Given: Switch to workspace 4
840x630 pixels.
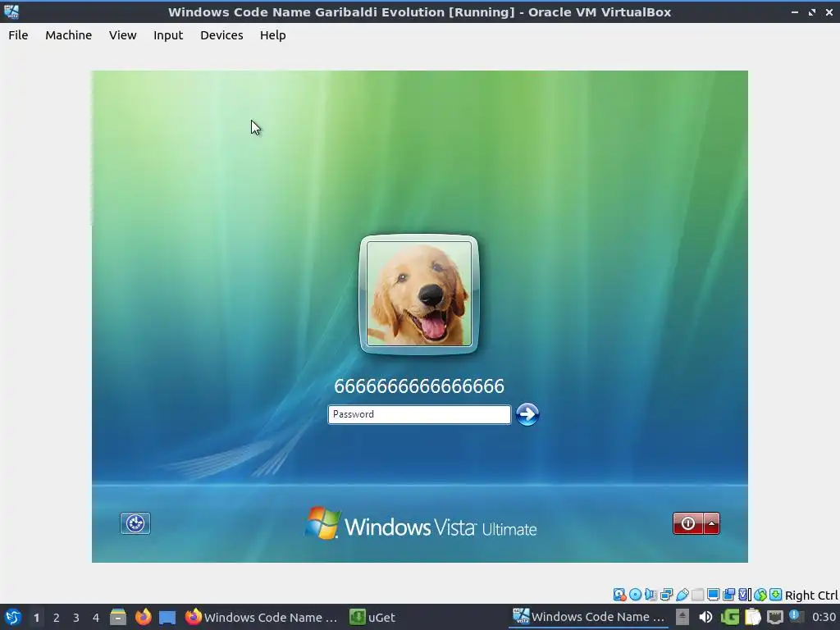Looking at the screenshot, I should click(96, 618).
